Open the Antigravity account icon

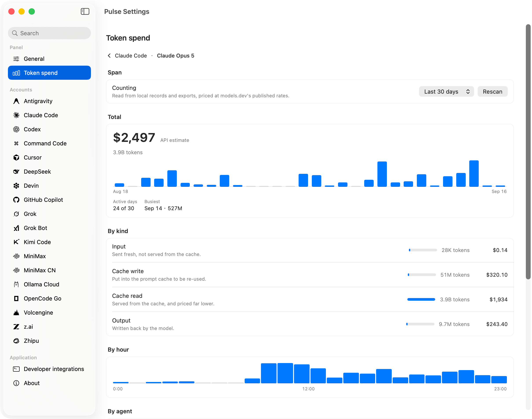point(16,101)
